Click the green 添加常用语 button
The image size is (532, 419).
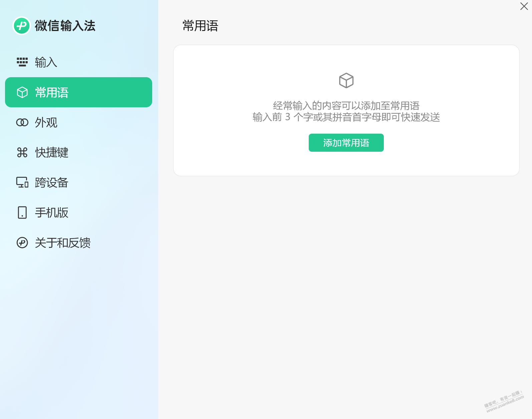(x=346, y=143)
